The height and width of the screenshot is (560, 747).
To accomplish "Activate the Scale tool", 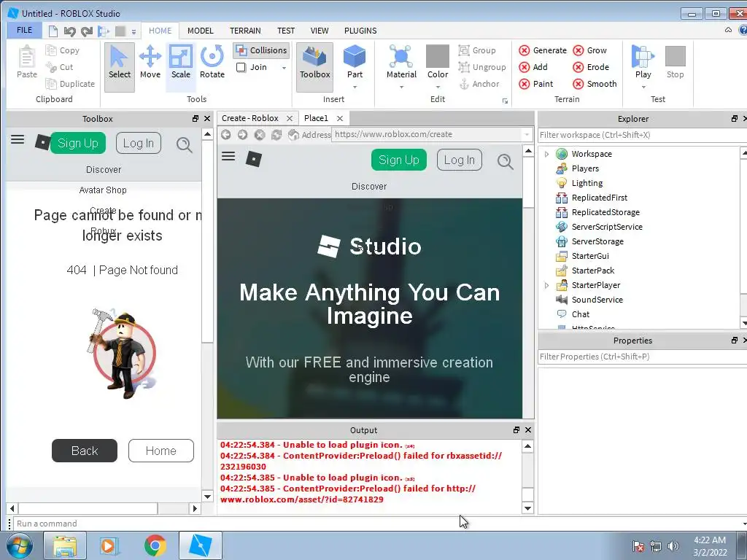I will (x=181, y=62).
